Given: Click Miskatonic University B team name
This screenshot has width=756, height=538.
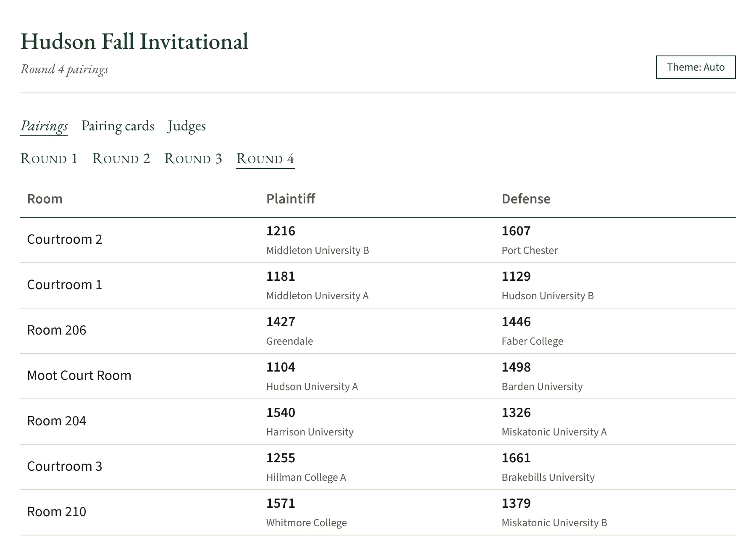Looking at the screenshot, I should [x=554, y=523].
